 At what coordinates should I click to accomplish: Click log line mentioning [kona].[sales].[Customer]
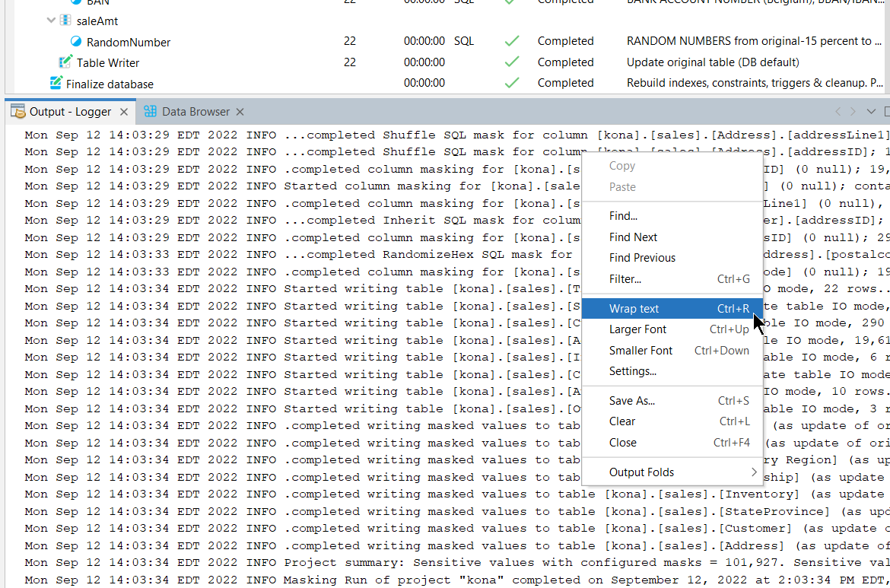[x=457, y=528]
